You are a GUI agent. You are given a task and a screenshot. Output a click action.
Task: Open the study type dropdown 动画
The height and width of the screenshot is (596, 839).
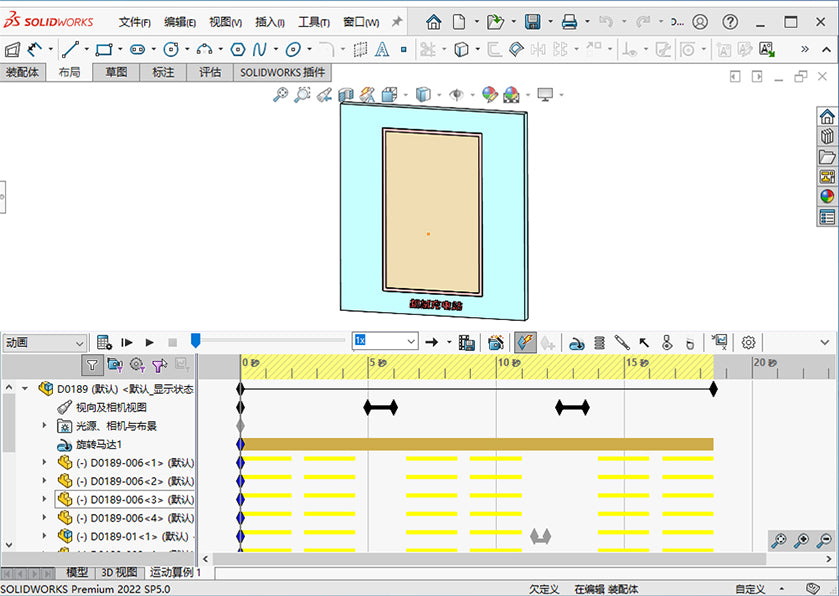click(x=44, y=342)
